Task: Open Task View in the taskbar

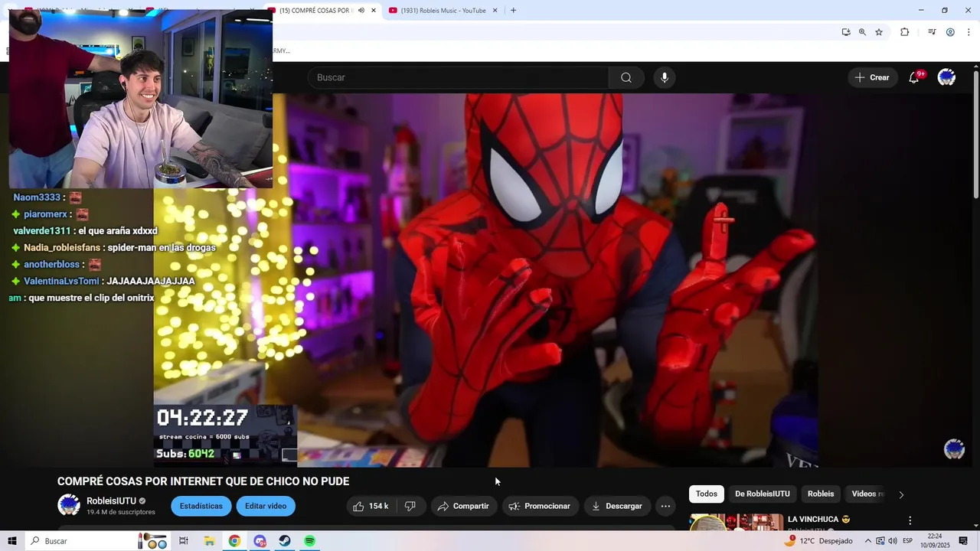Action: 184,541
